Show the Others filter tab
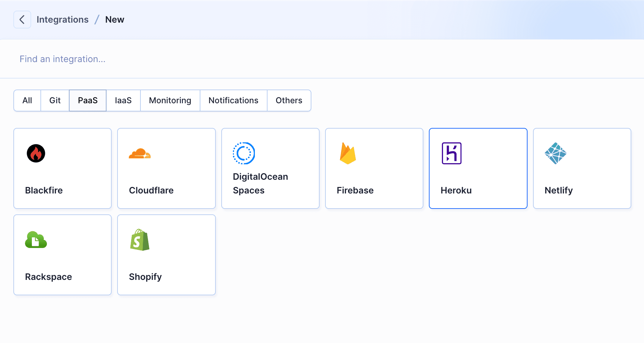The width and height of the screenshot is (644, 343). (x=289, y=100)
